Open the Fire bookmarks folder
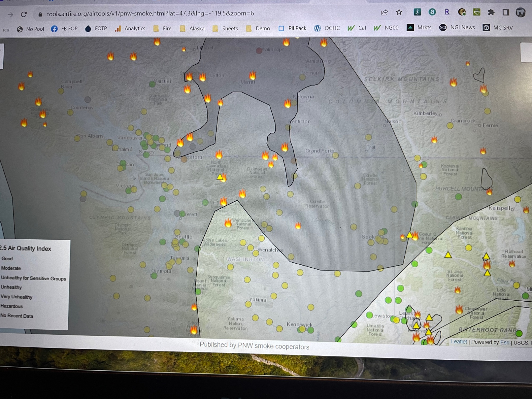Image resolution: width=532 pixels, height=399 pixels. point(163,28)
